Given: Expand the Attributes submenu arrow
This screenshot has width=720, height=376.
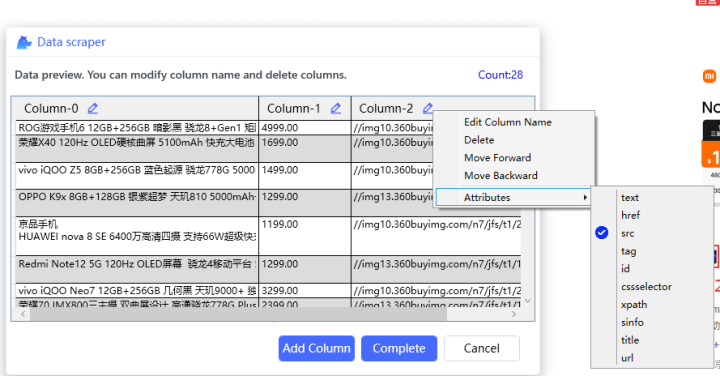Looking at the screenshot, I should 585,197.
